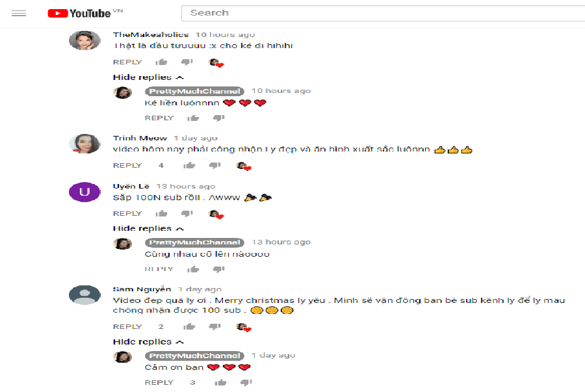Reply to Trinh Meow's comment
The width and height of the screenshot is (585, 392).
127,165
